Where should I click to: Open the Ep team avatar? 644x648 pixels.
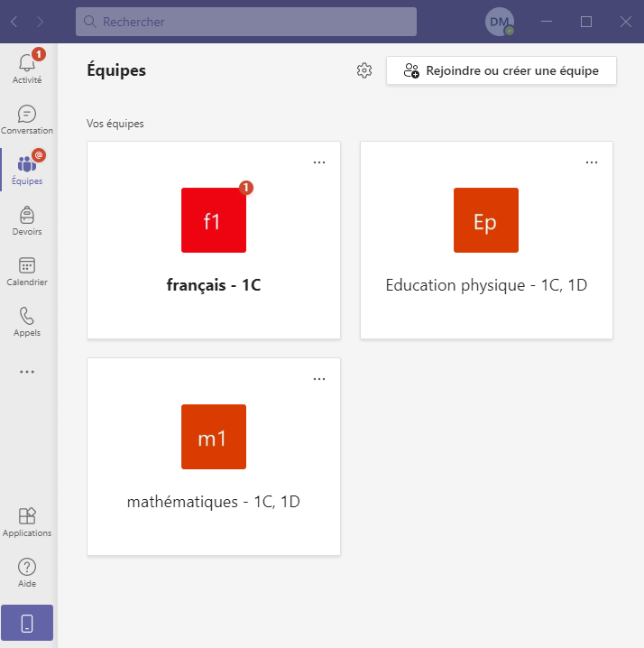pyautogui.click(x=486, y=220)
